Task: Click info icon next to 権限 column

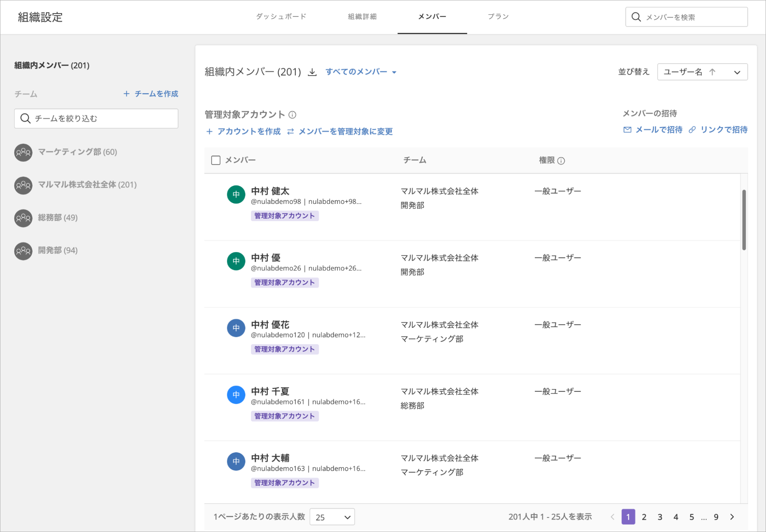Action: click(561, 161)
